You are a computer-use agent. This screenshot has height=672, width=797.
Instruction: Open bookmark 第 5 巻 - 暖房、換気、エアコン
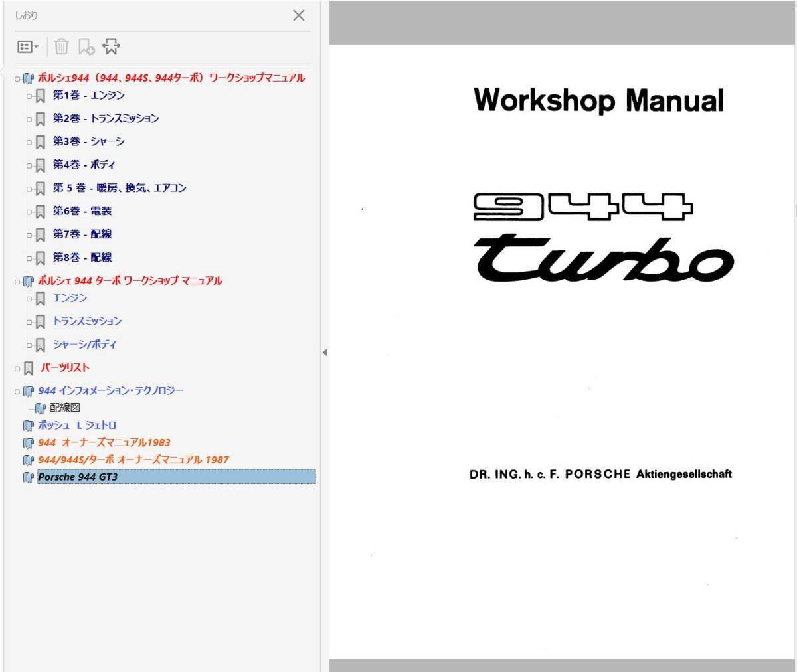120,188
